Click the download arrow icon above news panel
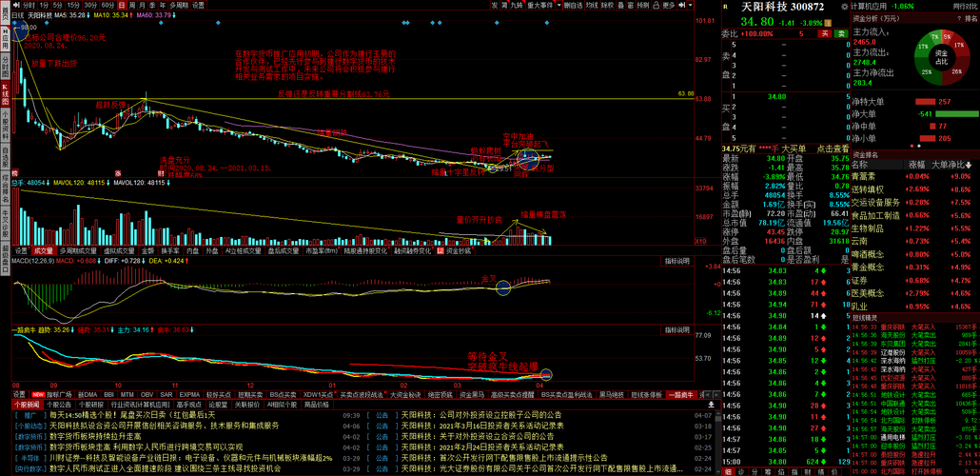Image resolution: width=980 pixels, height=476 pixels. point(712,405)
